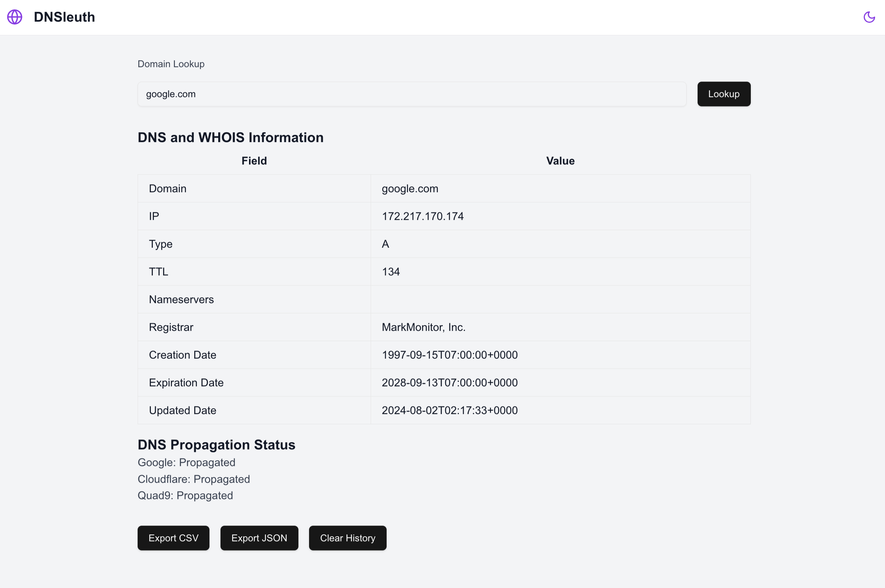Image resolution: width=885 pixels, height=588 pixels.
Task: Click the Field column header
Action: (254, 161)
